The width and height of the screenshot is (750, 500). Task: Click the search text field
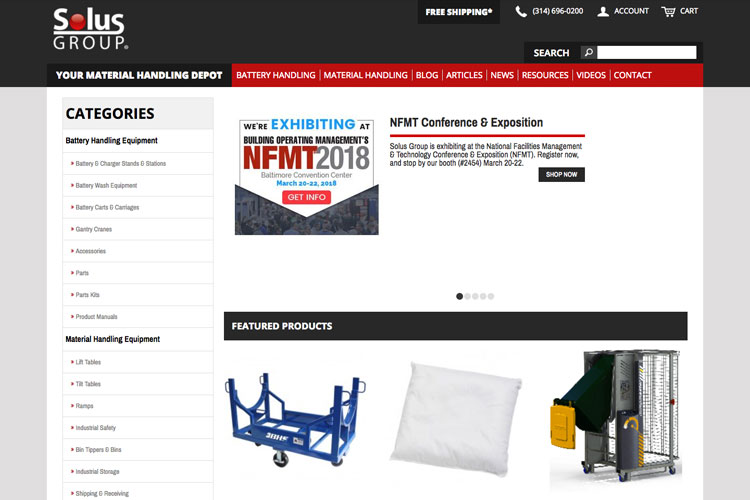[x=647, y=52]
